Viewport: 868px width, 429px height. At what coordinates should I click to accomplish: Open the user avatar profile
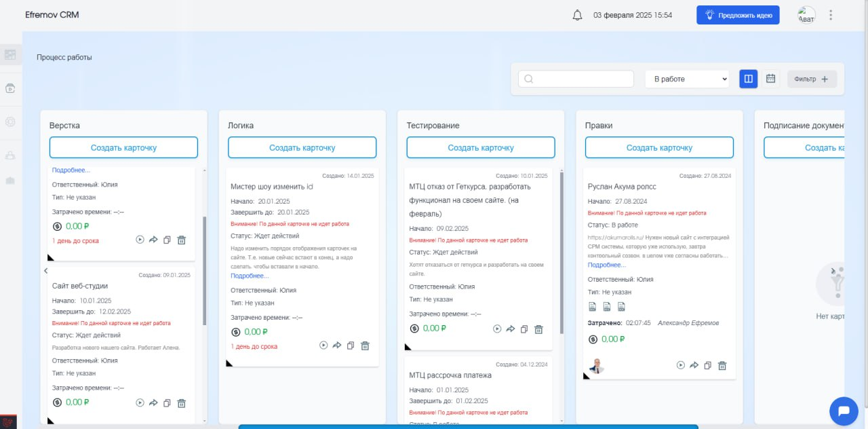(806, 15)
